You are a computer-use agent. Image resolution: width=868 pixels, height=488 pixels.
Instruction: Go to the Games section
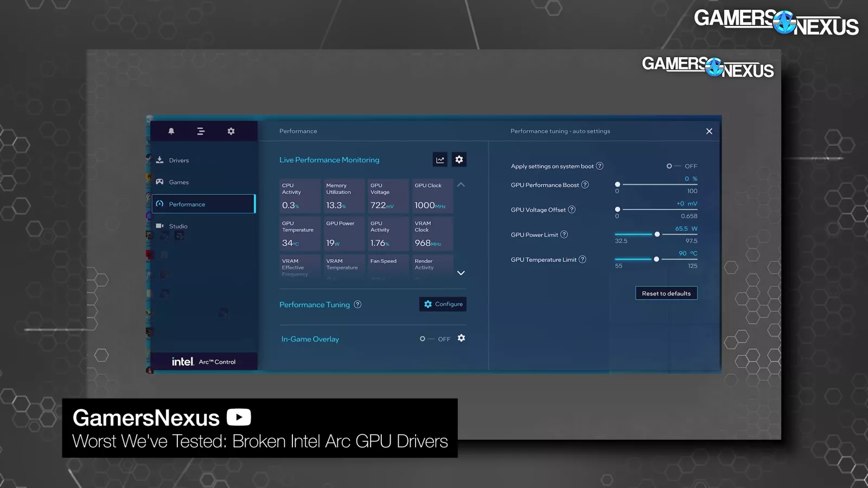pos(178,182)
